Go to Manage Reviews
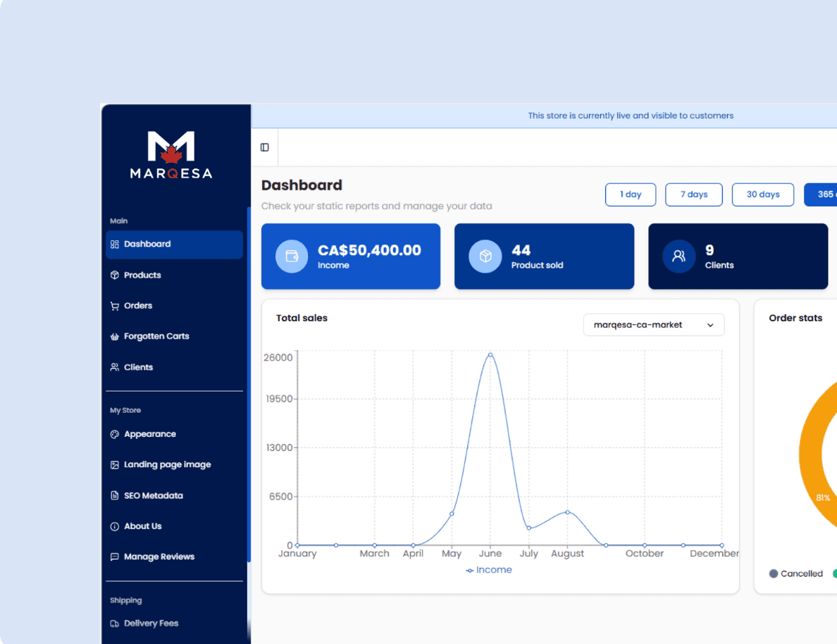Viewport: 837px width, 644px height. 174,557
